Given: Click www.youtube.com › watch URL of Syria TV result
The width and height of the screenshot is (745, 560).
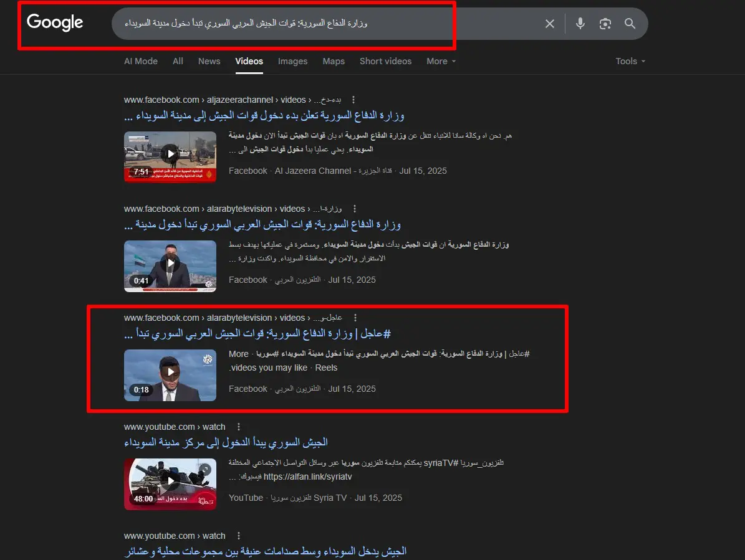Looking at the screenshot, I should pyautogui.click(x=175, y=427).
